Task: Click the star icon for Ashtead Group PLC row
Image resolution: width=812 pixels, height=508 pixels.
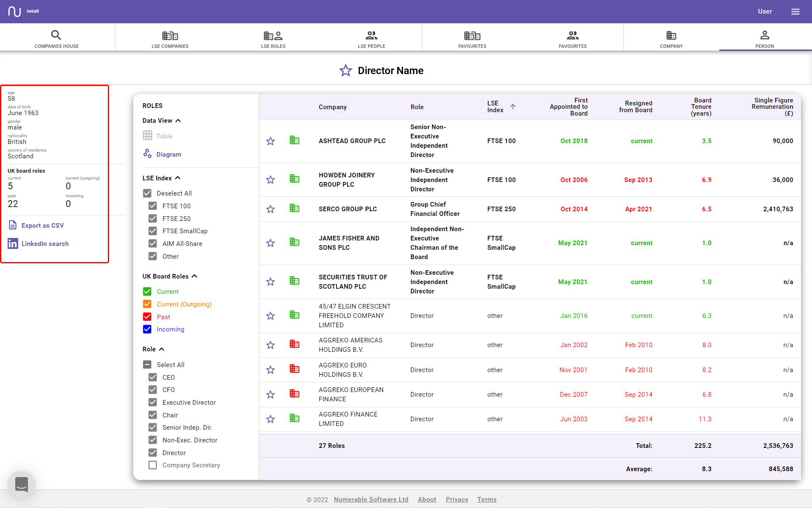Action: [x=271, y=141]
